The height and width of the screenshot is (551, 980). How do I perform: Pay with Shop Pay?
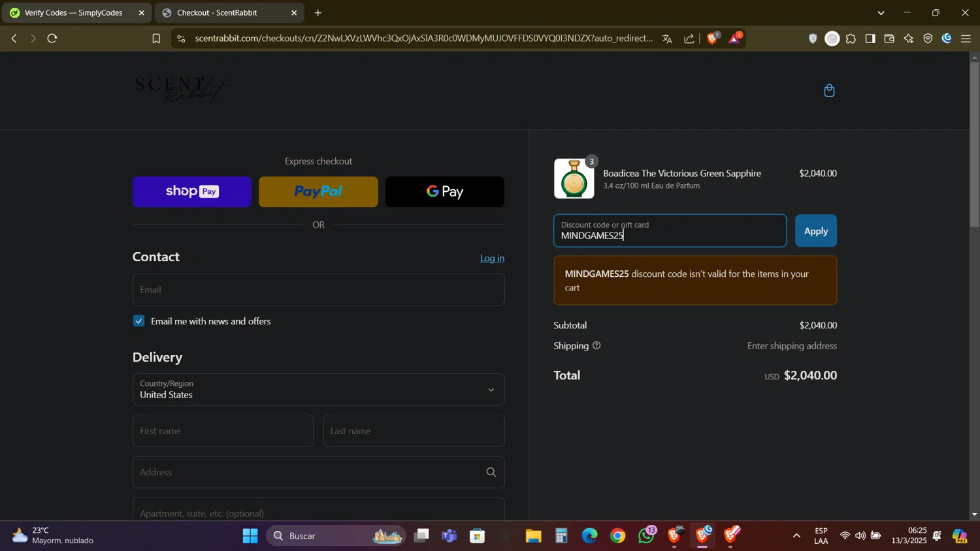(x=192, y=191)
